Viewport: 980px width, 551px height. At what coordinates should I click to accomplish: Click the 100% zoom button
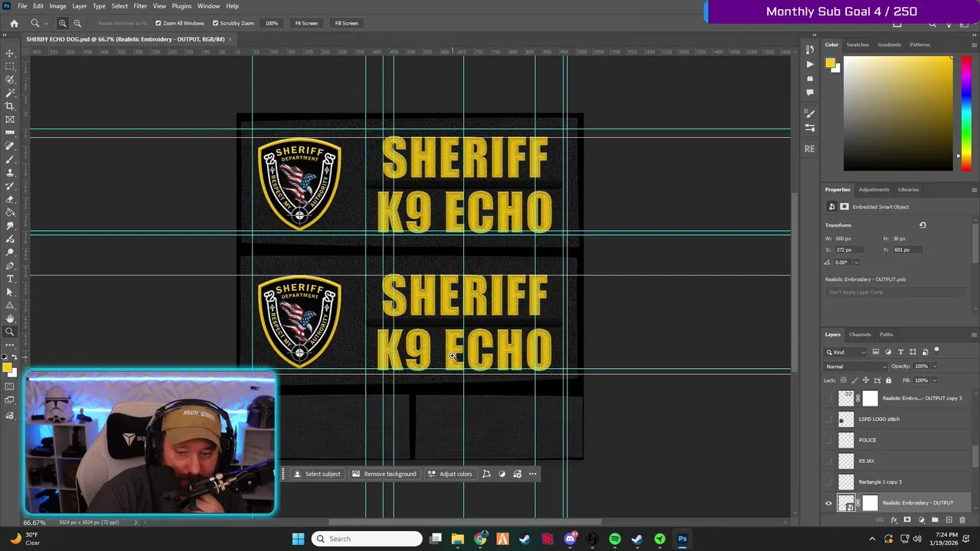point(272,23)
